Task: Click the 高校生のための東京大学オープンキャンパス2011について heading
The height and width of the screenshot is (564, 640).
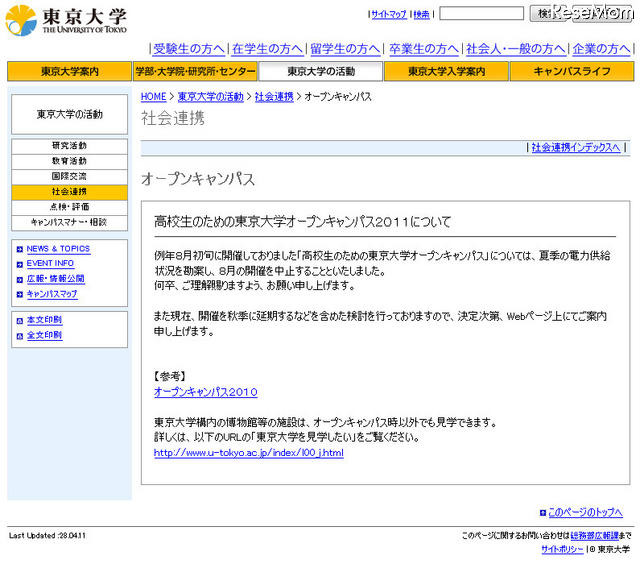Action: pyautogui.click(x=302, y=222)
